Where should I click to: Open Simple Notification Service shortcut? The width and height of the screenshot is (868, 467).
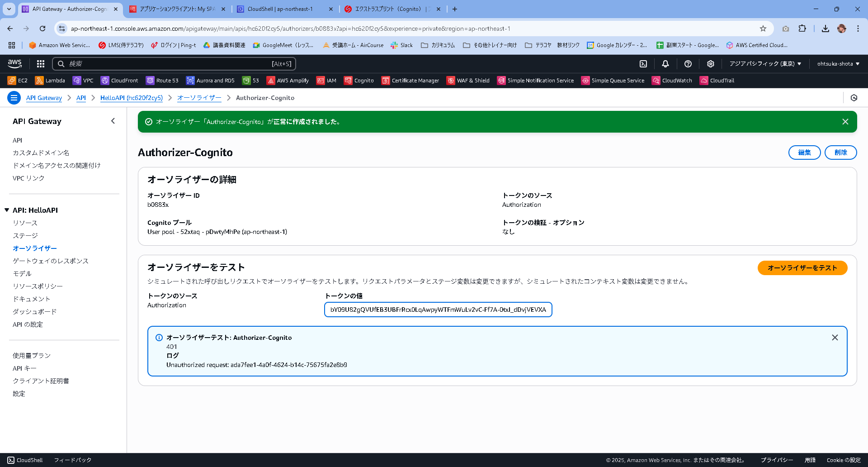tap(536, 81)
